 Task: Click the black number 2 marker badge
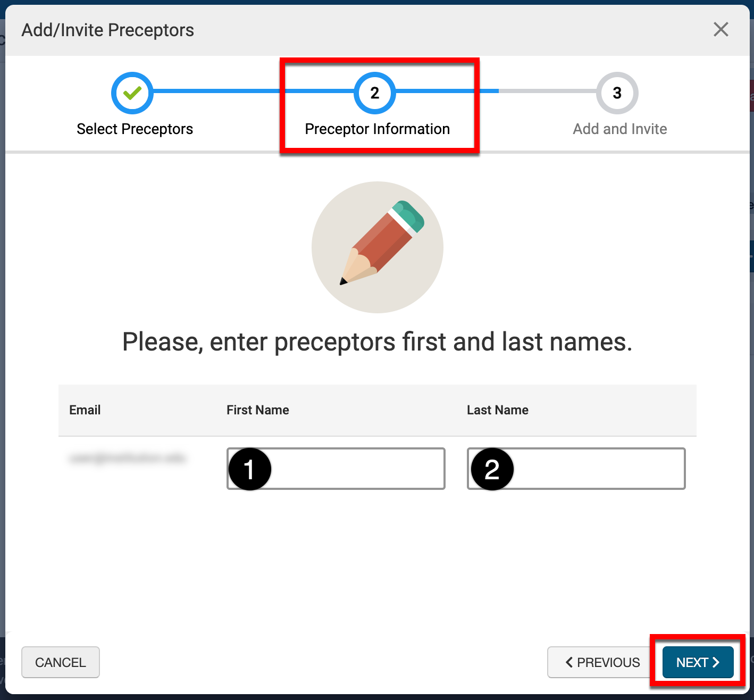(492, 469)
